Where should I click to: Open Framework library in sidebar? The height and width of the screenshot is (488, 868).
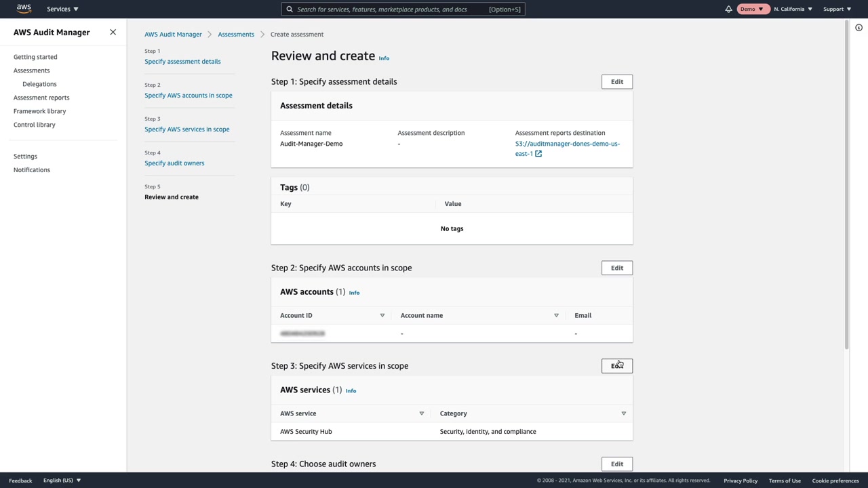pos(39,111)
